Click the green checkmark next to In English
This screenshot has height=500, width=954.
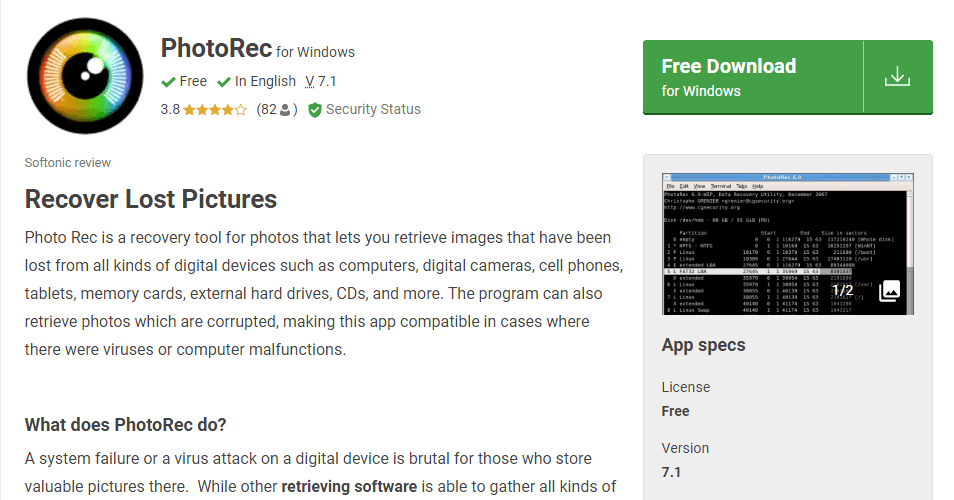pyautogui.click(x=224, y=82)
